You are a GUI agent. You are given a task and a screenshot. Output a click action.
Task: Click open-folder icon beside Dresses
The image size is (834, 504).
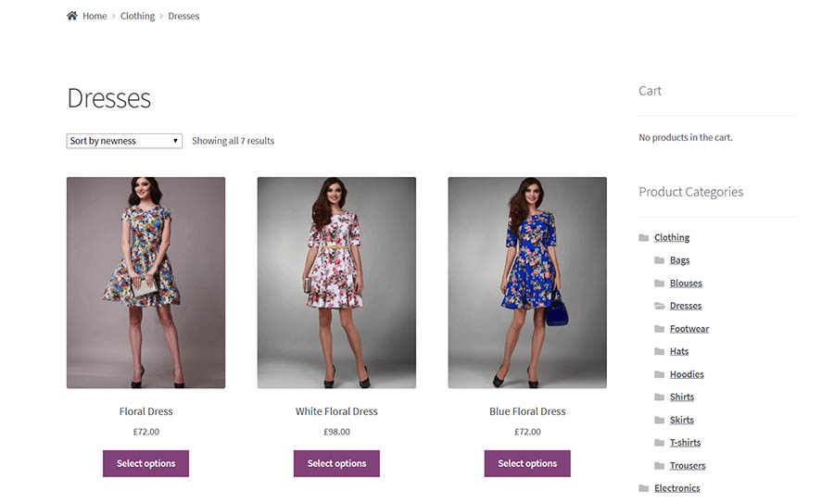click(660, 307)
